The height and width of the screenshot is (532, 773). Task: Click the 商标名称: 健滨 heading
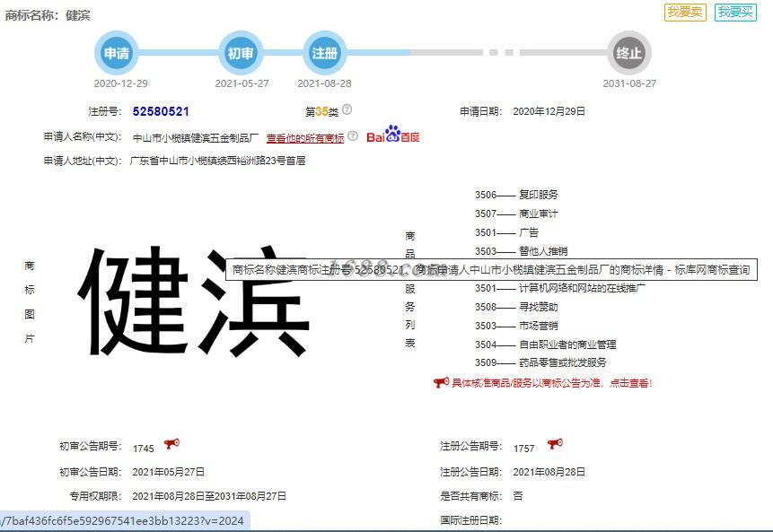(x=48, y=15)
